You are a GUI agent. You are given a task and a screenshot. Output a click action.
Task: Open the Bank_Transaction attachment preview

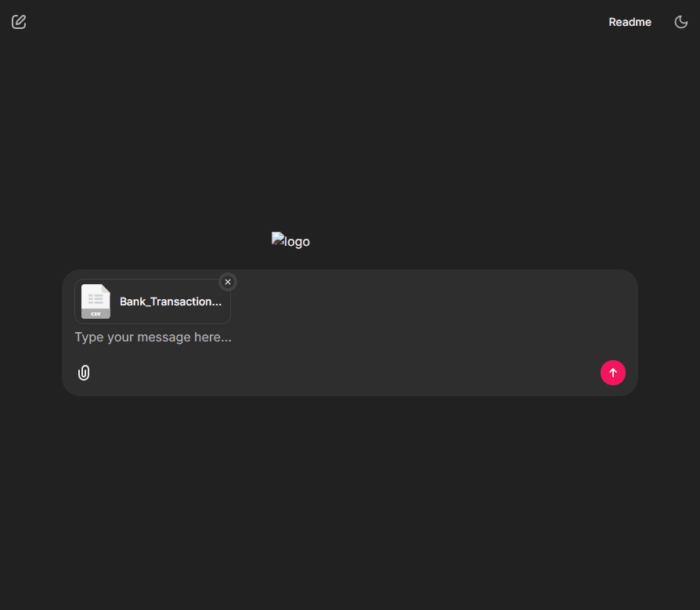(153, 301)
